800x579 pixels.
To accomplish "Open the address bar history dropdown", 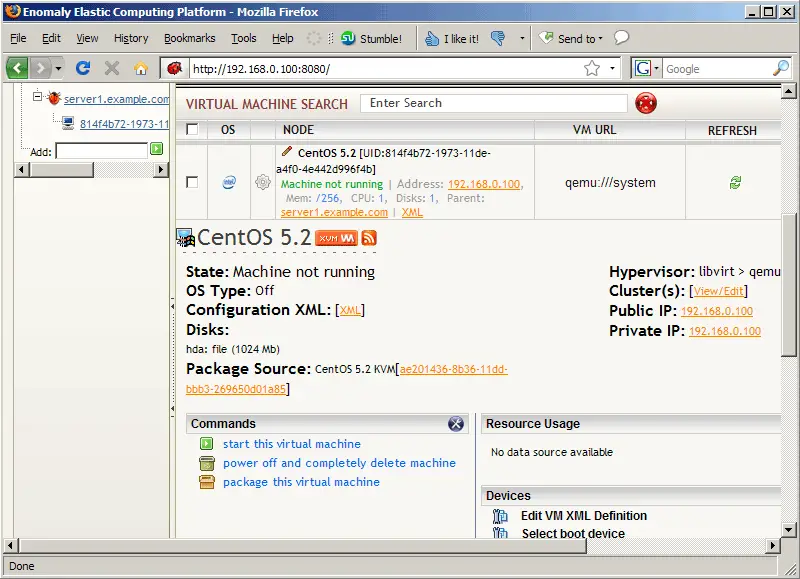I will pyautogui.click(x=612, y=68).
